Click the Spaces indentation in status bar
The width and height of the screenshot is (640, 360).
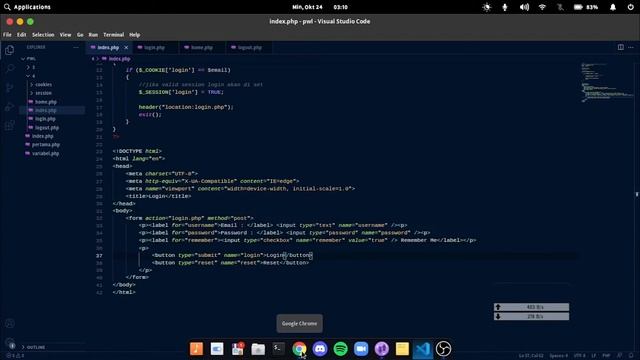point(558,356)
